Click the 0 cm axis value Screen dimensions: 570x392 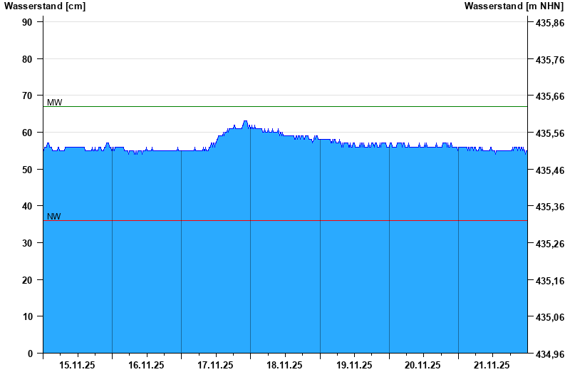(30, 354)
